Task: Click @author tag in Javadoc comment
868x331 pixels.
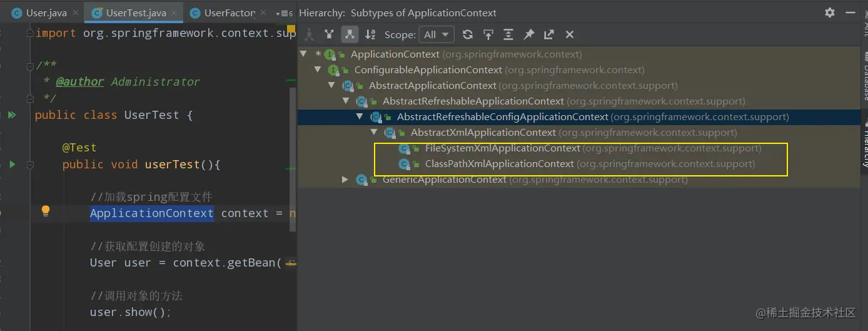Action: pos(80,82)
